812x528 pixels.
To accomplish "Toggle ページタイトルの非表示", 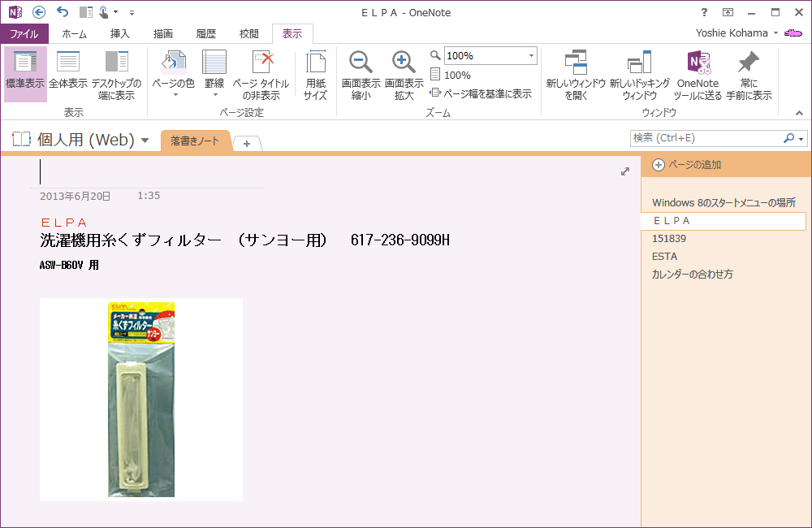I will point(261,74).
